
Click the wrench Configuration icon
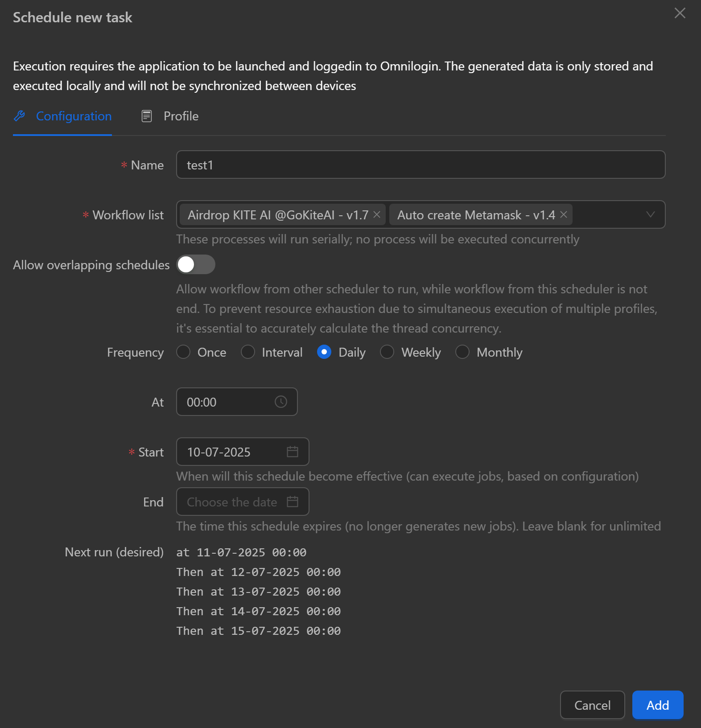(20, 116)
